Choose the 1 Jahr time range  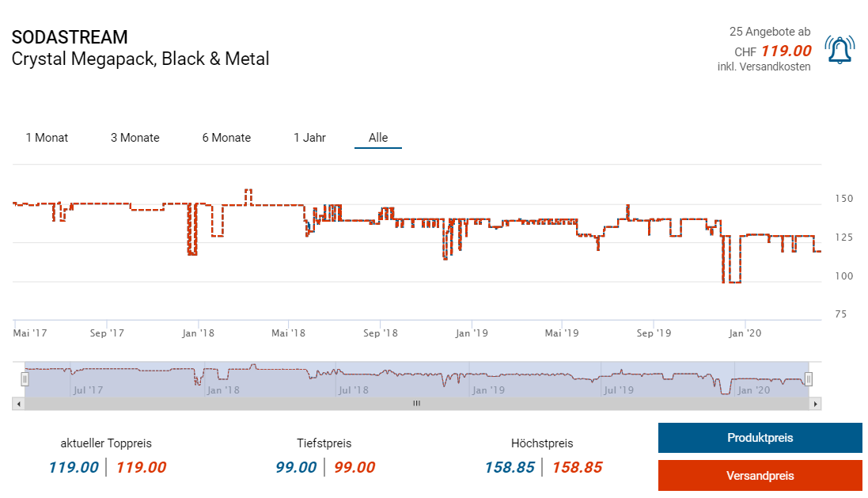(309, 138)
